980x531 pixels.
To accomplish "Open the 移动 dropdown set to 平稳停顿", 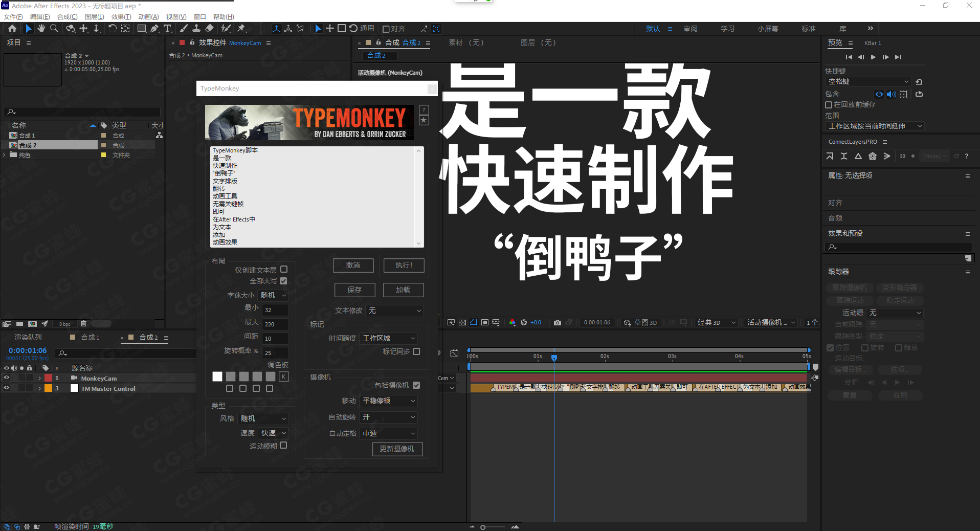I will [389, 401].
